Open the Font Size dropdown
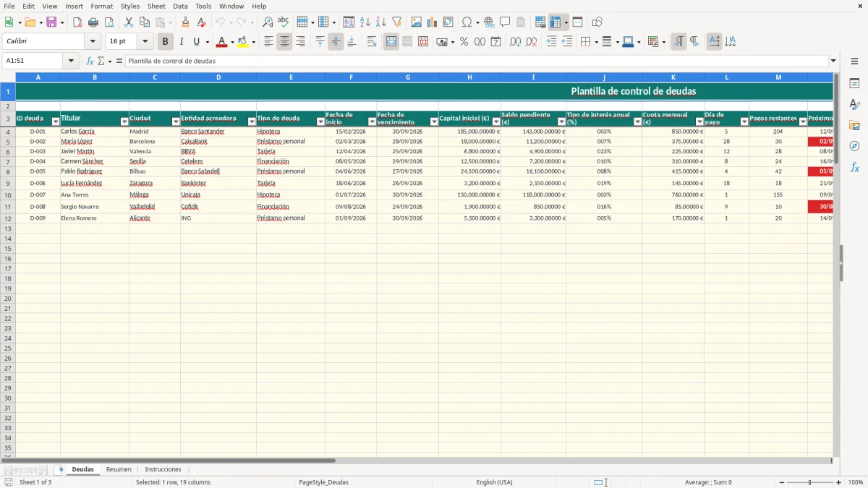This screenshot has width=868, height=488. click(145, 42)
